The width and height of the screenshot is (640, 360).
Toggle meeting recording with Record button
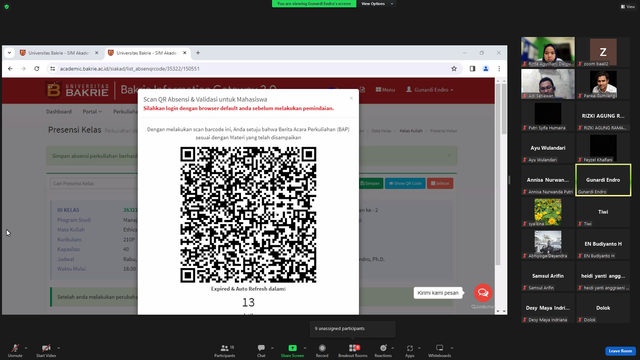tap(322, 350)
